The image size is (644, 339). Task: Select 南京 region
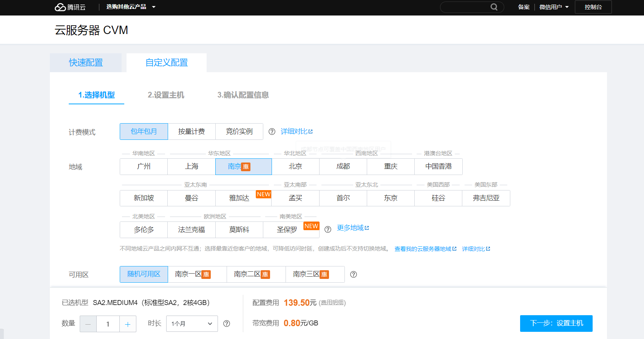coord(244,167)
